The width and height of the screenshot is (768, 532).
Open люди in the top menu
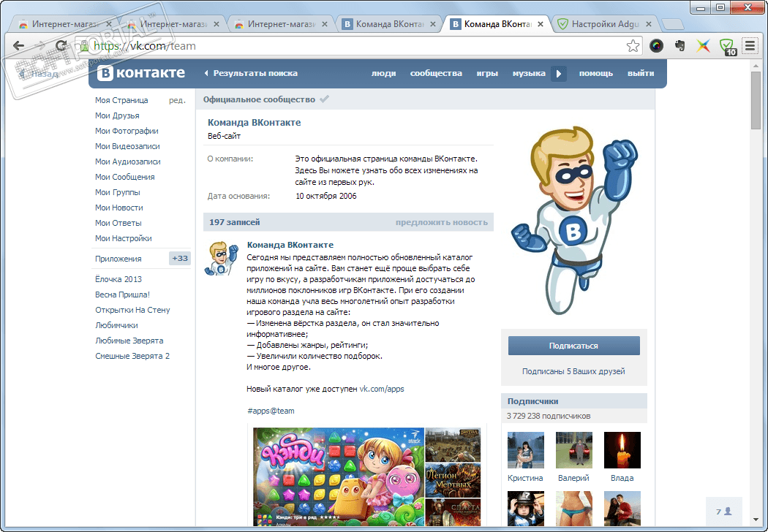[383, 73]
